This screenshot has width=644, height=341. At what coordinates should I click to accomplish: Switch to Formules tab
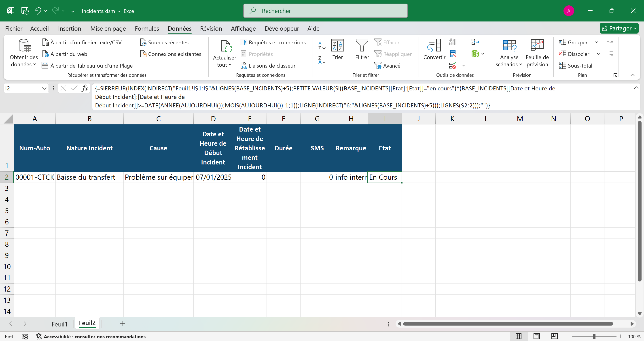[x=147, y=28]
